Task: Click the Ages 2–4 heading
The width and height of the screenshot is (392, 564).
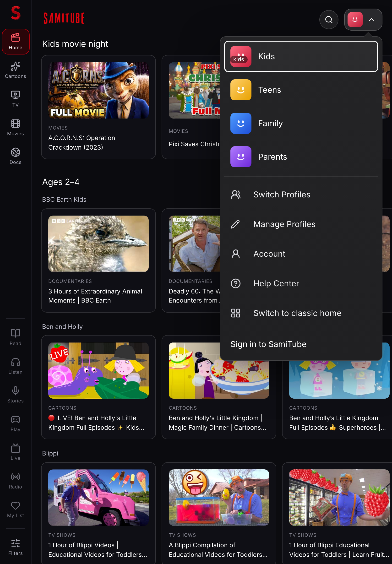Action: click(x=61, y=182)
